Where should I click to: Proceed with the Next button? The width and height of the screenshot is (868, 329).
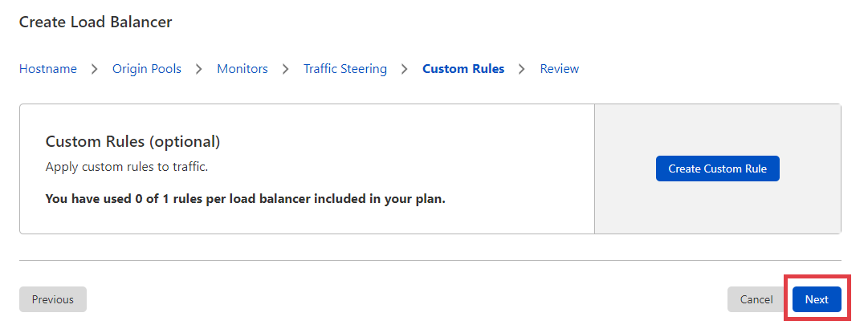[817, 299]
